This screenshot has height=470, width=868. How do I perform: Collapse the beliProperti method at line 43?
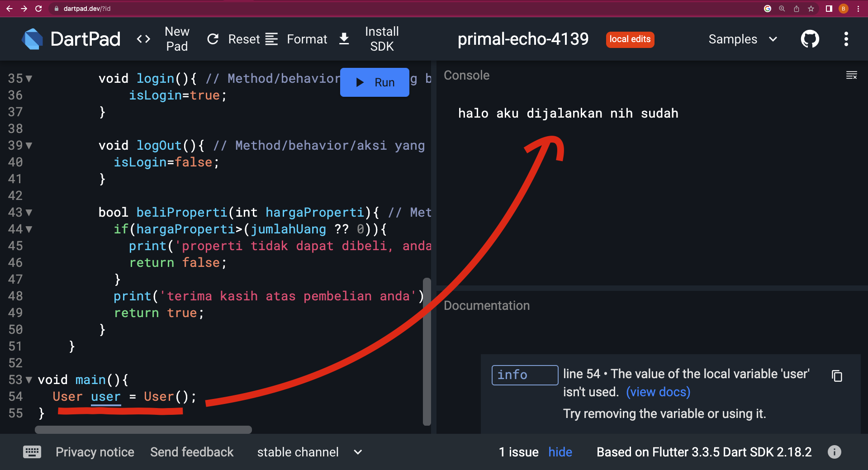29,213
